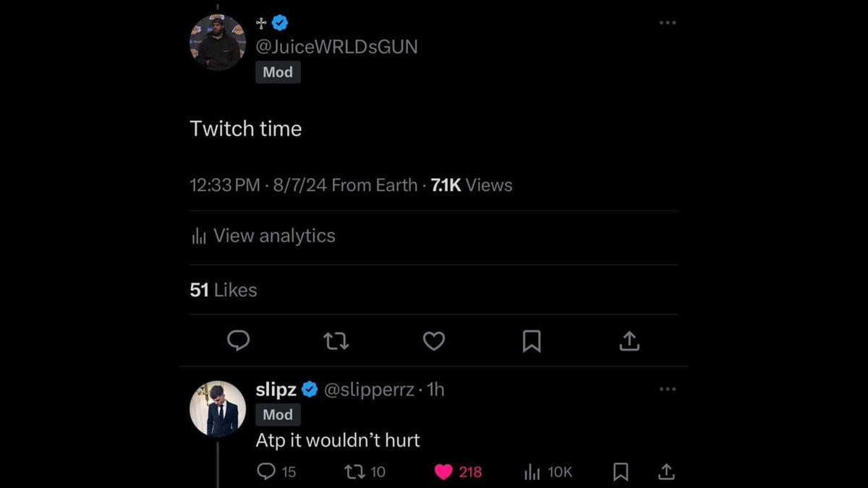The height and width of the screenshot is (488, 868).
Task: Like the Twitch time post
Action: (434, 341)
